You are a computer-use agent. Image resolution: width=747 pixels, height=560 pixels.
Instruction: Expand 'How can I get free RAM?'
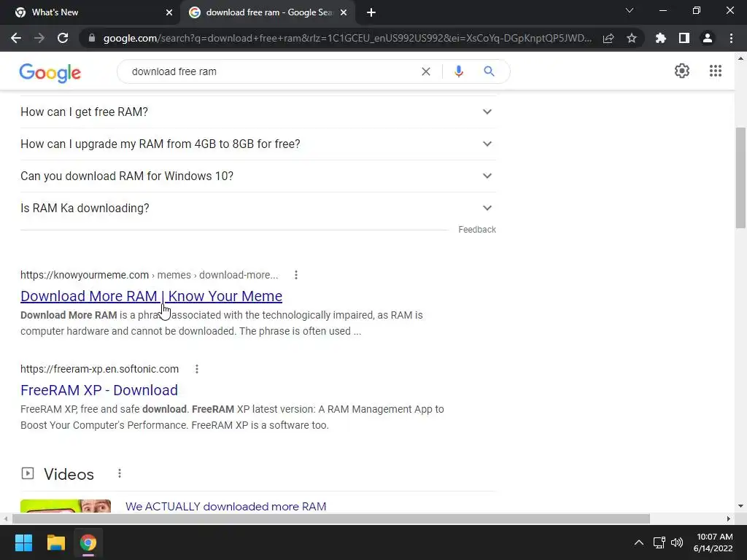tap(258, 112)
